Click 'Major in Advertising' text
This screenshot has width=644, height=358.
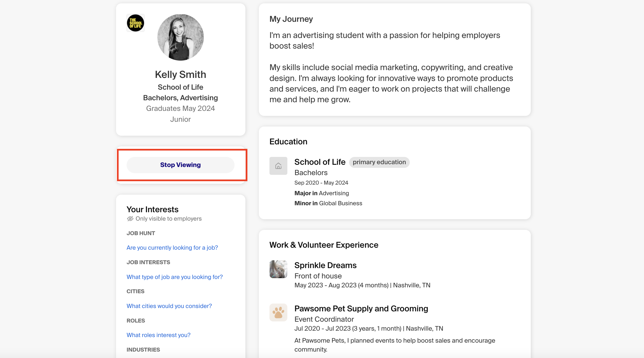[321, 193]
